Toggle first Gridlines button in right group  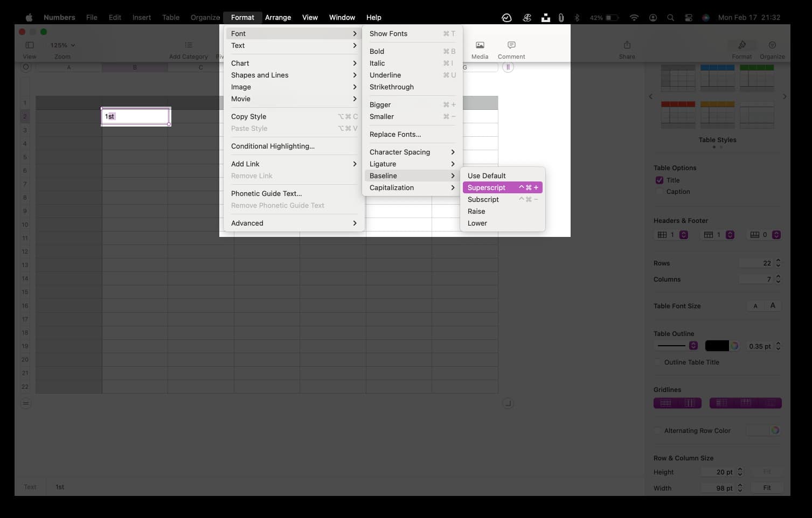tap(721, 403)
